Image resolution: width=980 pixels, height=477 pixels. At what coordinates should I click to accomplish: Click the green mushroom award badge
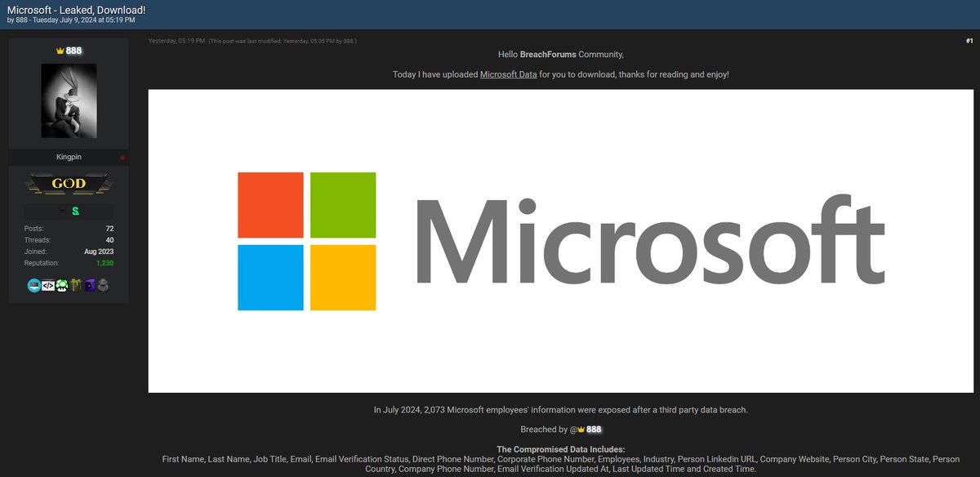61,285
